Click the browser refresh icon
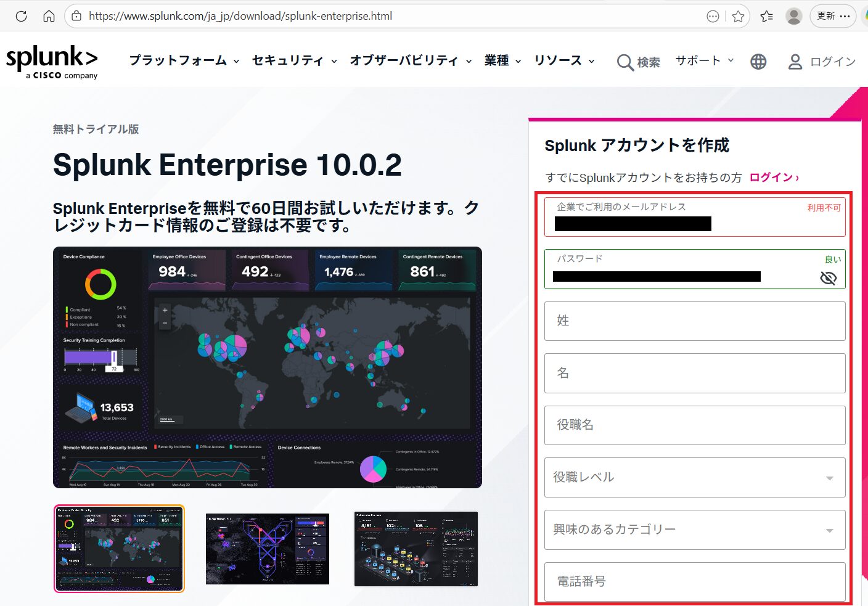The width and height of the screenshot is (868, 606). pos(21,16)
